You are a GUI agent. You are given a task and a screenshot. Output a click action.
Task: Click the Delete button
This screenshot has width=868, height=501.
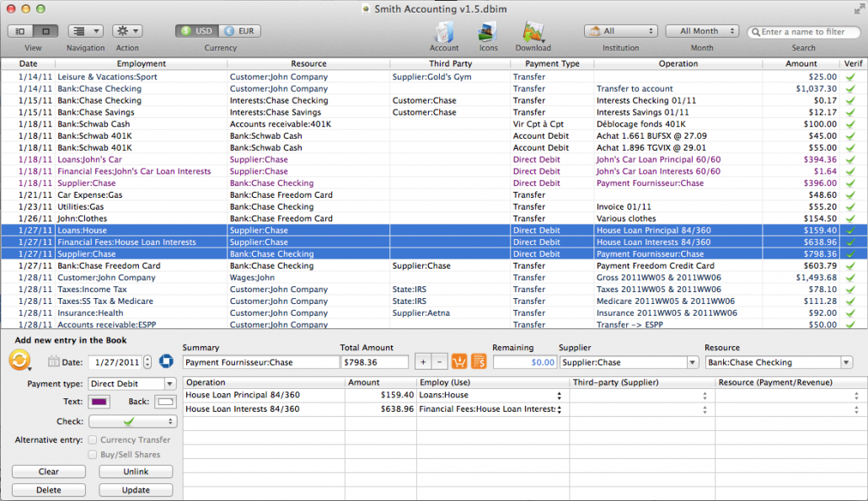click(49, 490)
